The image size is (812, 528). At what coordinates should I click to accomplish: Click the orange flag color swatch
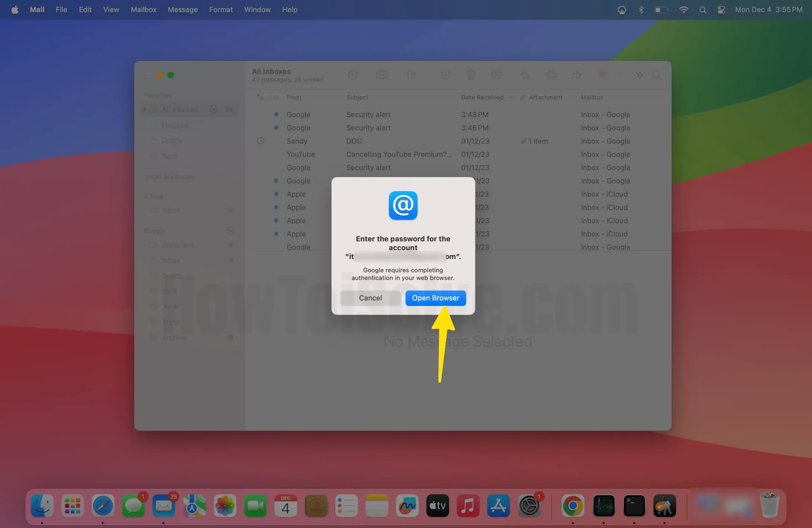[x=603, y=75]
